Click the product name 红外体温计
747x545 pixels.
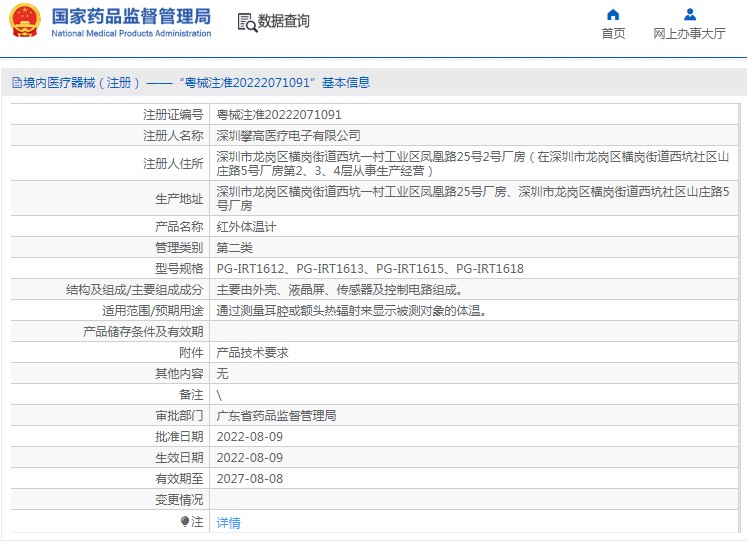point(246,227)
